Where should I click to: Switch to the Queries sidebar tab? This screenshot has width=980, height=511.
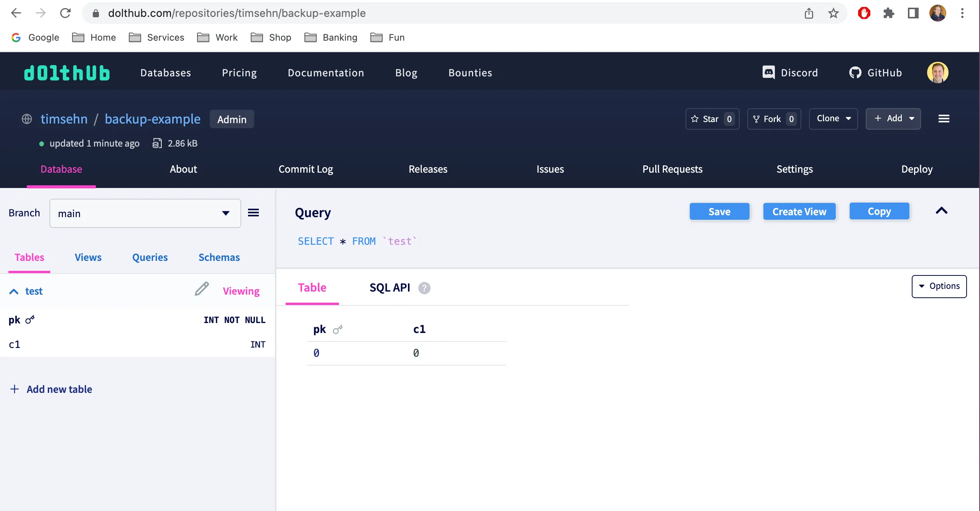tap(150, 257)
